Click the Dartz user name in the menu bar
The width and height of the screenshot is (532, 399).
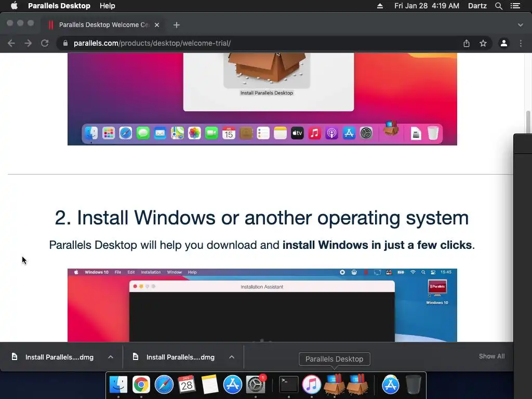pos(477,6)
